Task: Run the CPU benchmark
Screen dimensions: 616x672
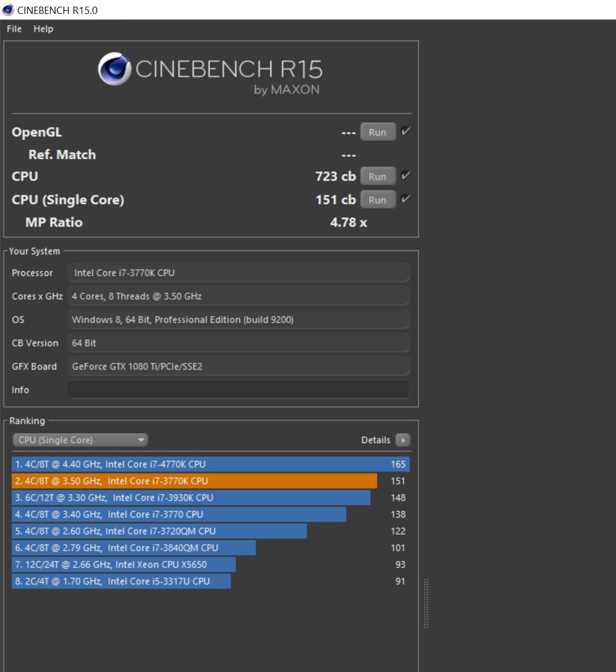Action: pyautogui.click(x=377, y=176)
